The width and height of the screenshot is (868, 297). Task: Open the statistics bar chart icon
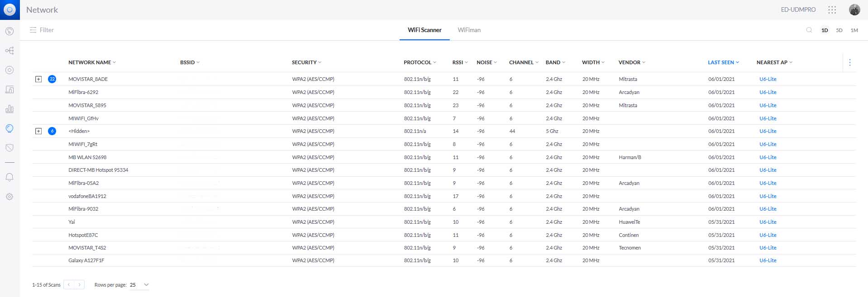[x=10, y=109]
